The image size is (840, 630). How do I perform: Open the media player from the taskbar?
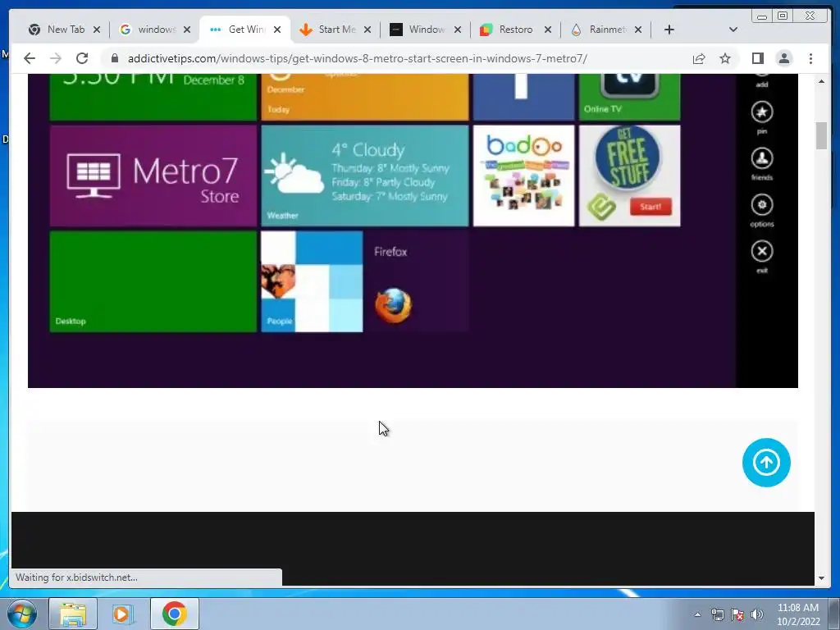coord(123,614)
